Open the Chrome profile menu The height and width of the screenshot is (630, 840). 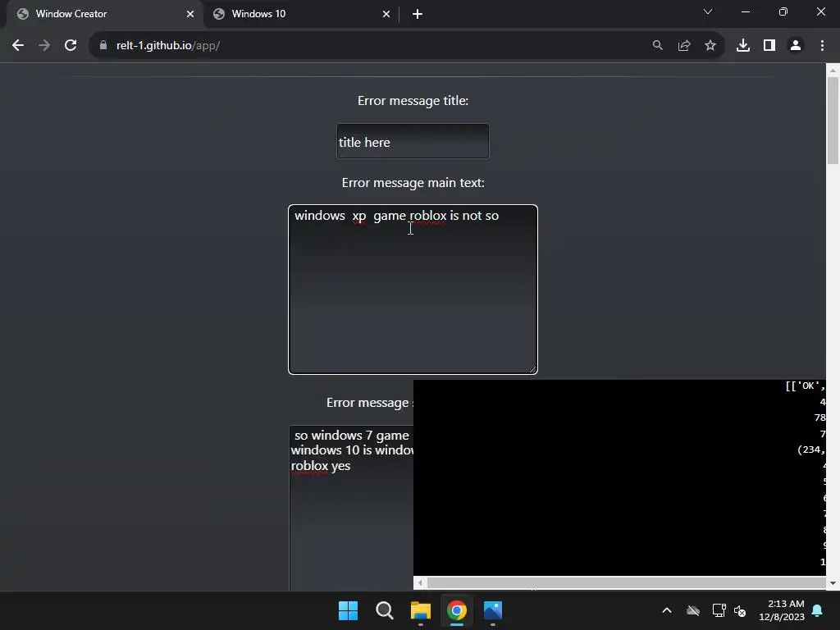coord(795,46)
